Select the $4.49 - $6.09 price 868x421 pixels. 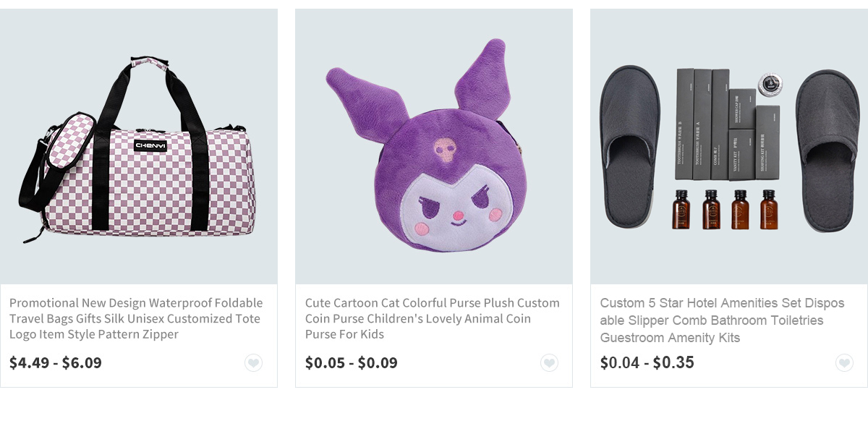pos(56,362)
